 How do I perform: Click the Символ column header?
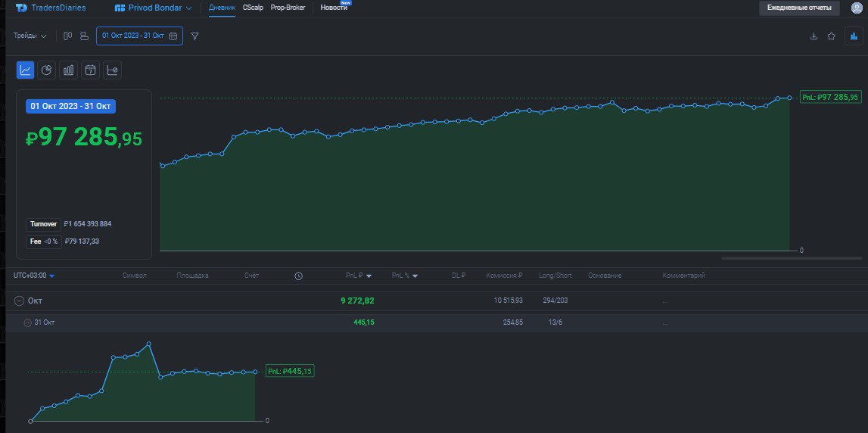[x=135, y=276]
